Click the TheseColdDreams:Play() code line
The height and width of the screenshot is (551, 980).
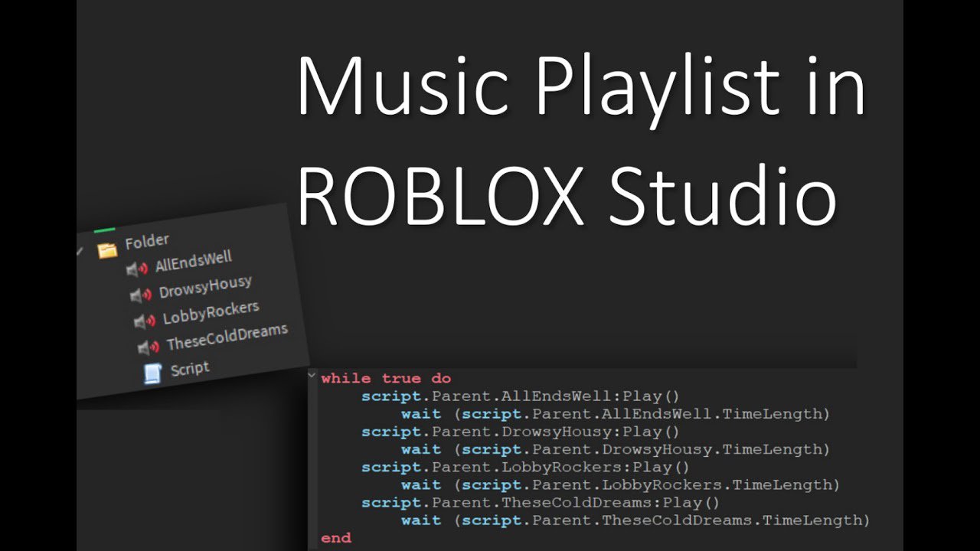pyautogui.click(x=541, y=503)
